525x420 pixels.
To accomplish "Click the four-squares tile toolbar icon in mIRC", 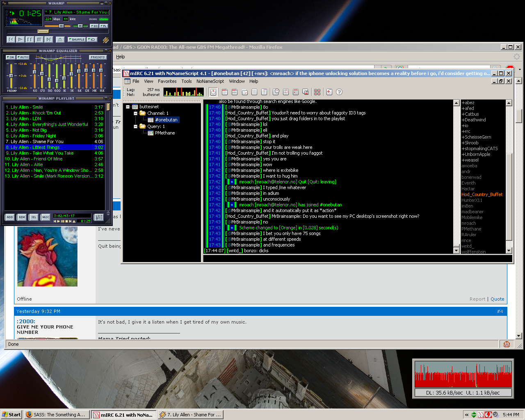I will point(317,92).
